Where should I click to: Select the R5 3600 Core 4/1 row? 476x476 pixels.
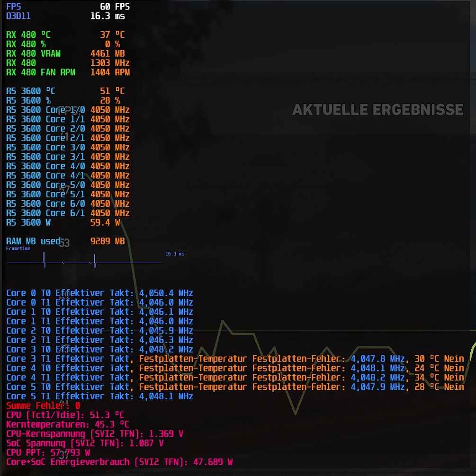(x=68, y=176)
